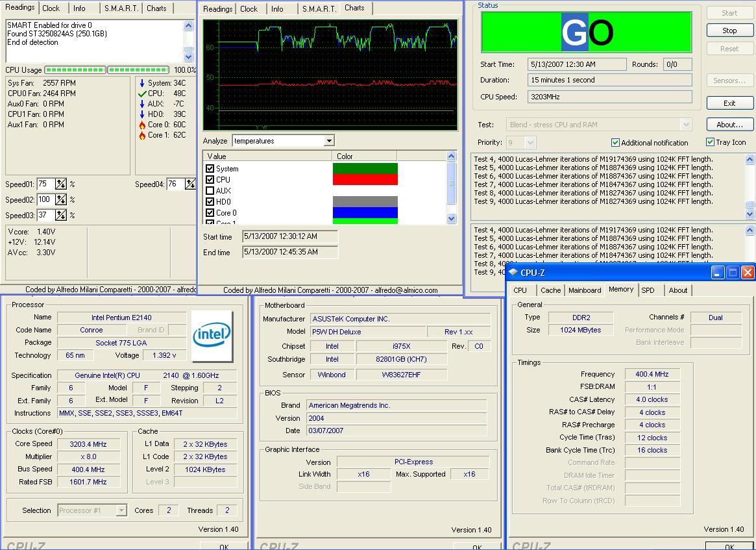This screenshot has width=756, height=550.
Task: Open the Mainboard tab in CPU-Z
Action: click(x=585, y=290)
